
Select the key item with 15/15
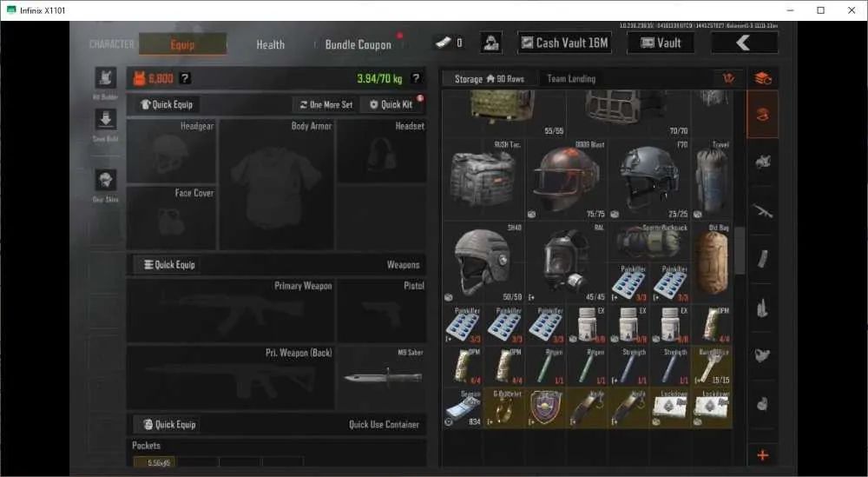pyautogui.click(x=712, y=366)
